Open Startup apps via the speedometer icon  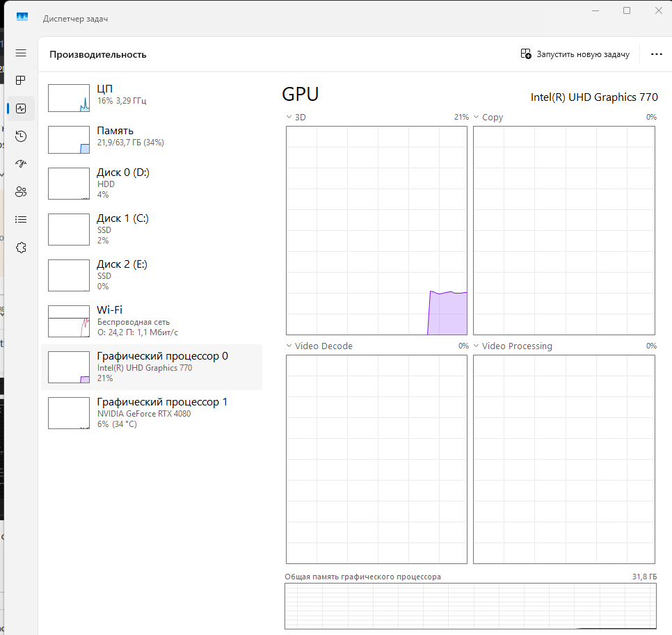click(x=21, y=163)
